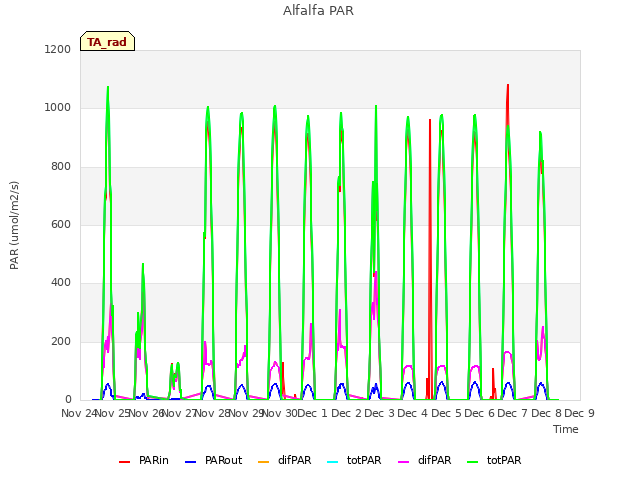Screen dimensions: 640x480
Task: Click the TA_rad annotation label
Action: (107, 42)
